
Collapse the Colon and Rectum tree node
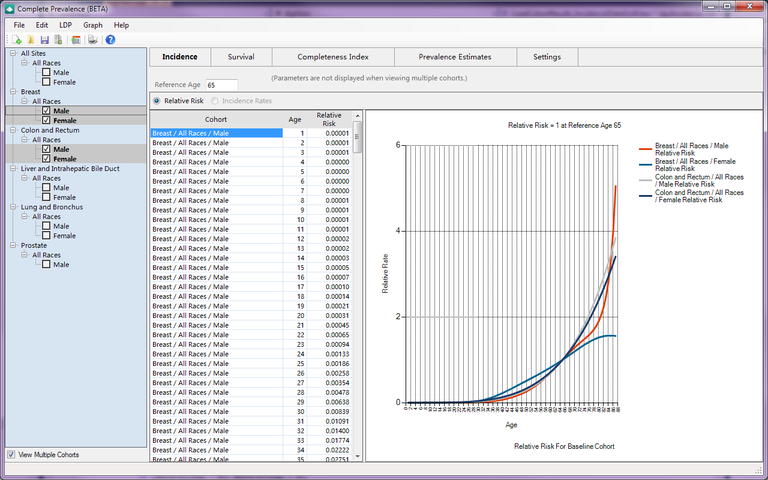click(13, 130)
